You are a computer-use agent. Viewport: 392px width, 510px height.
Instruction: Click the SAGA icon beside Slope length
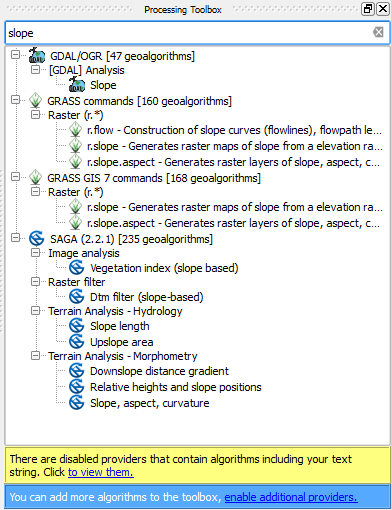(x=77, y=326)
